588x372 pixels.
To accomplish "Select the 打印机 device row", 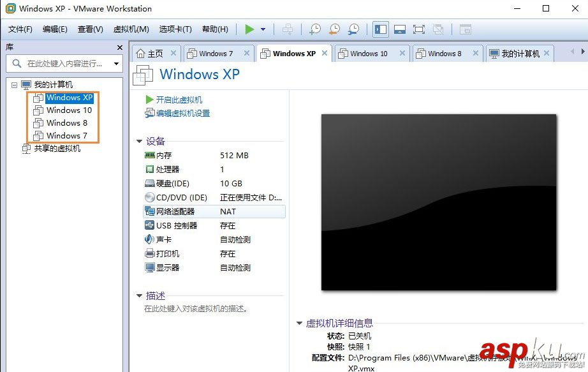I will (214, 254).
